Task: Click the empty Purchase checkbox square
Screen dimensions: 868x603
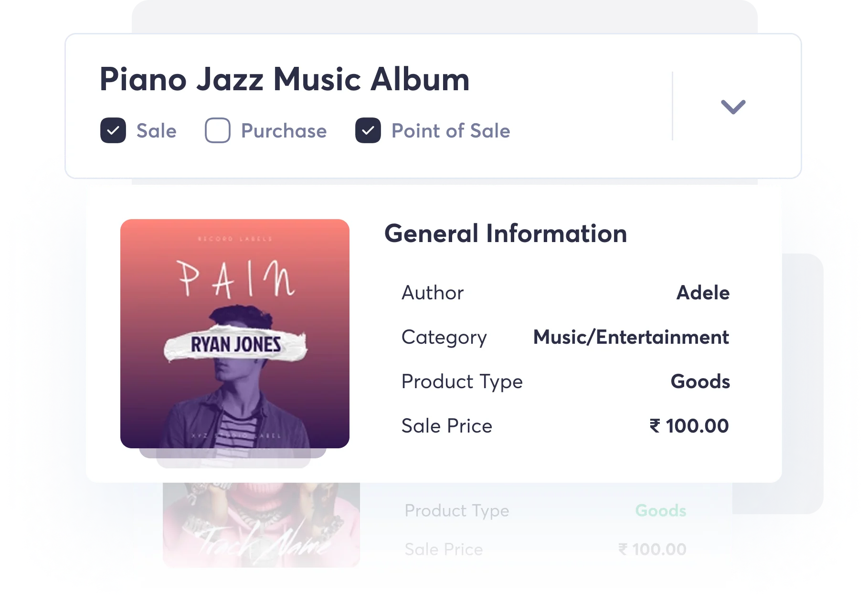Action: coord(217,130)
